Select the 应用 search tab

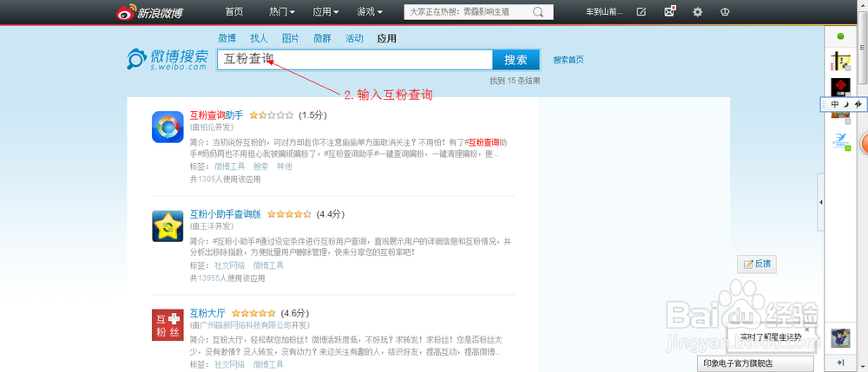(x=386, y=38)
